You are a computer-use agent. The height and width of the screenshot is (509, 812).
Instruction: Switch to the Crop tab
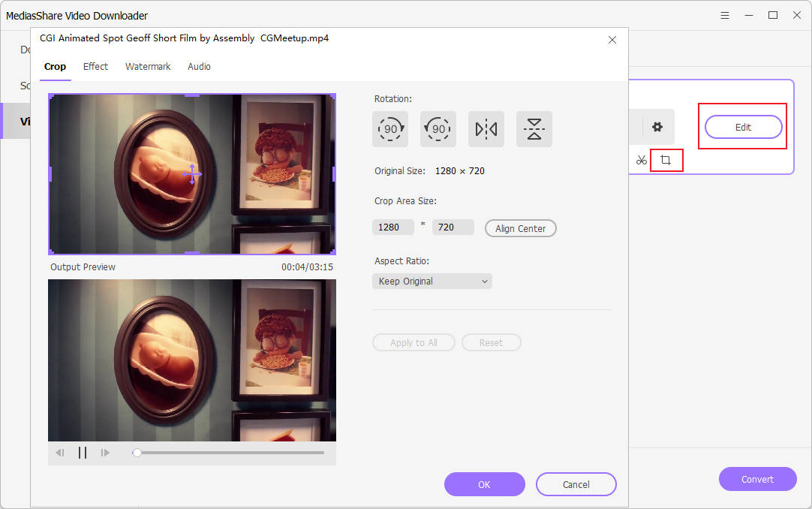pos(55,67)
